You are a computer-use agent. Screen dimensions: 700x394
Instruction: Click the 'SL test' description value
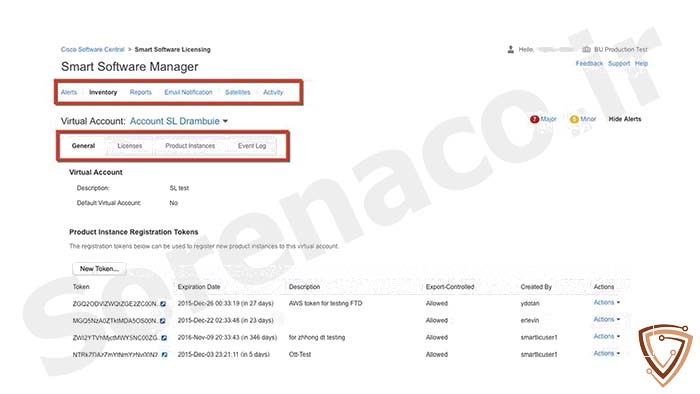(179, 188)
